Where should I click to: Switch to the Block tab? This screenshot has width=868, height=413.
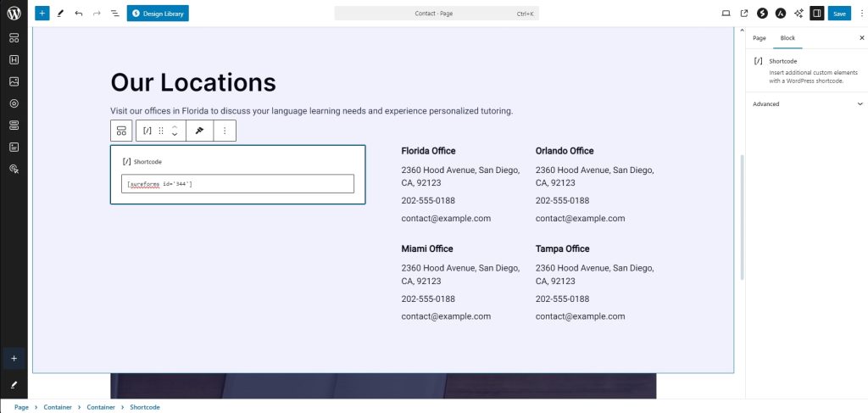[x=787, y=38]
